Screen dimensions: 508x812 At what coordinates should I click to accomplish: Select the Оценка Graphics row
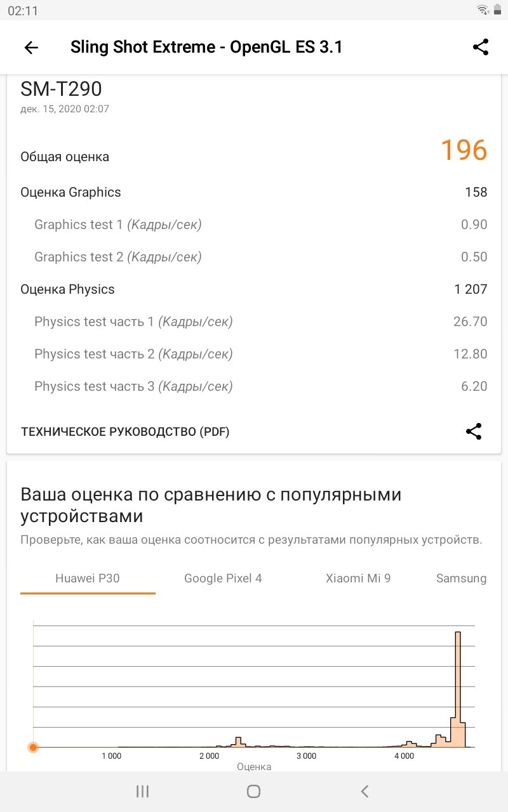pos(254,192)
